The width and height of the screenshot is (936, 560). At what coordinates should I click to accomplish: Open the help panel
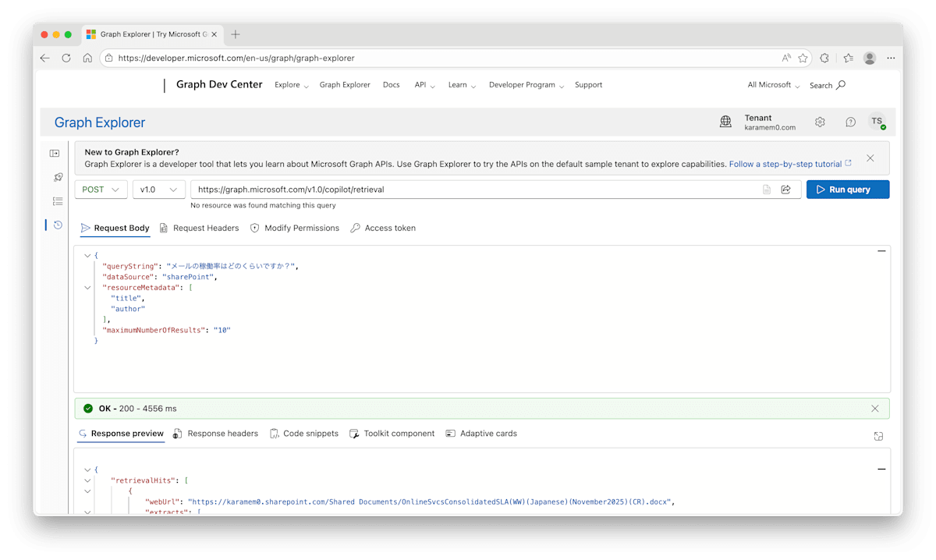point(850,122)
